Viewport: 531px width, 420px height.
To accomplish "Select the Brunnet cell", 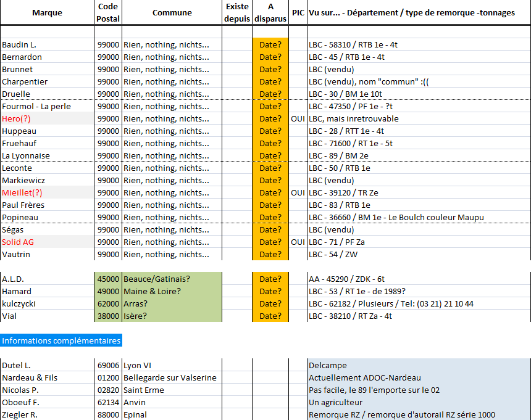I will coord(47,69).
